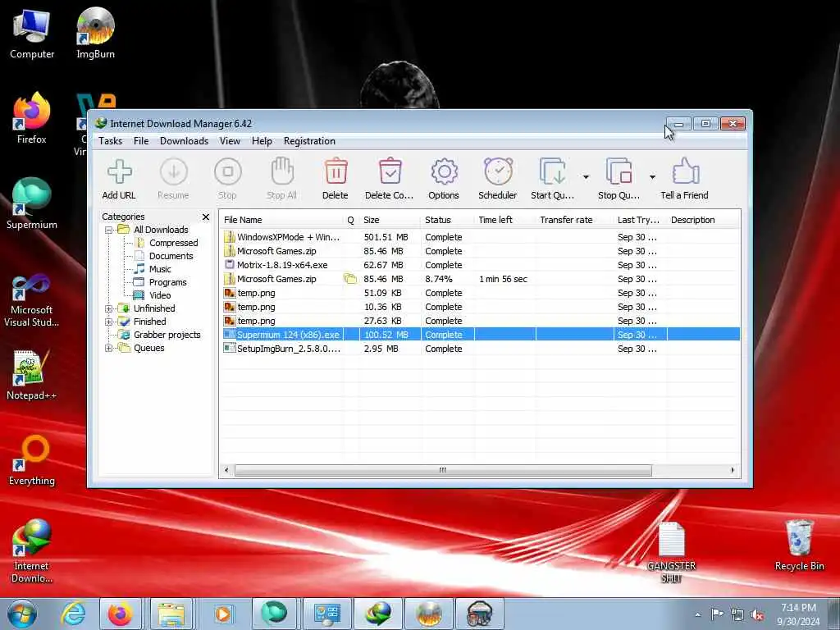Open the ImgBurn desktop icon

point(95,33)
